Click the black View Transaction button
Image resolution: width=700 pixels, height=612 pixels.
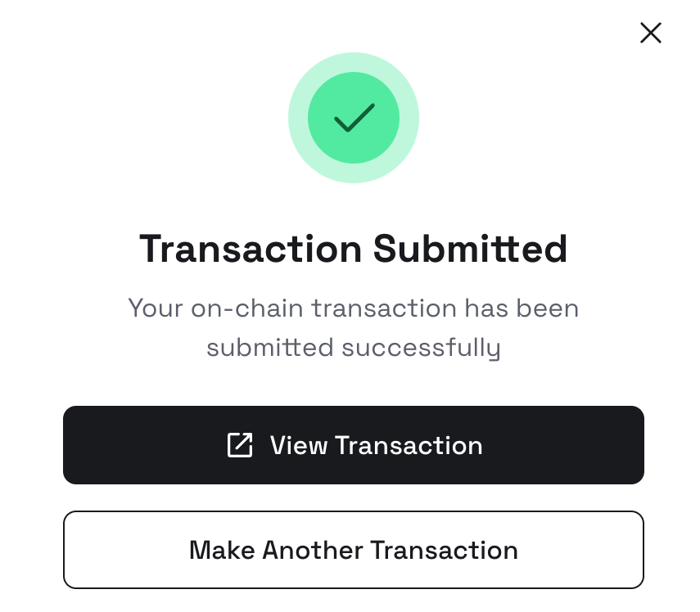coord(353,445)
